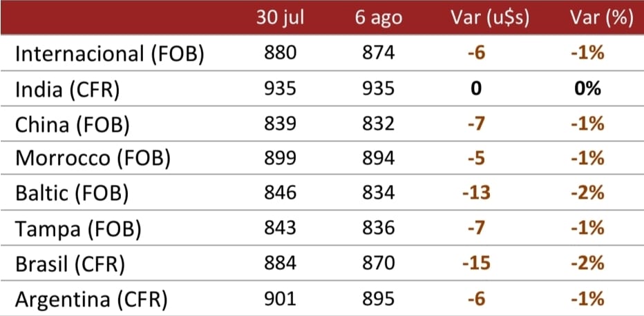
Task: Select the 901 value for Argentina
Action: (x=280, y=298)
